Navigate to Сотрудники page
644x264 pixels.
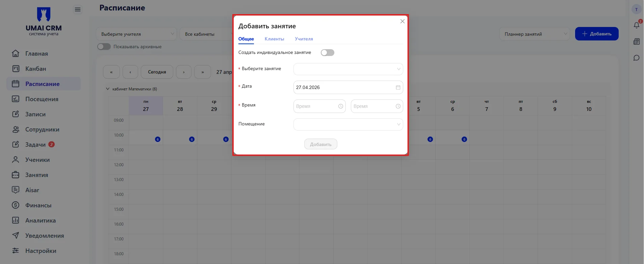[44, 129]
